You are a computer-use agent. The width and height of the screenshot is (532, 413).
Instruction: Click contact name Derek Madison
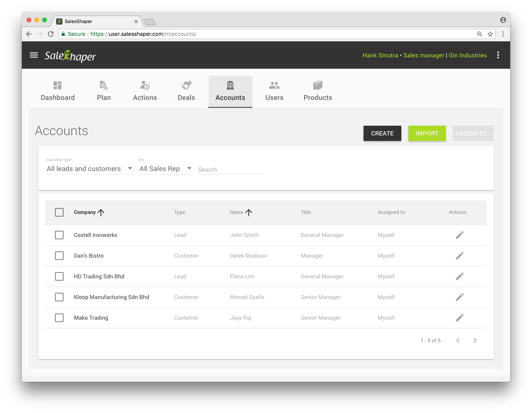(x=248, y=256)
